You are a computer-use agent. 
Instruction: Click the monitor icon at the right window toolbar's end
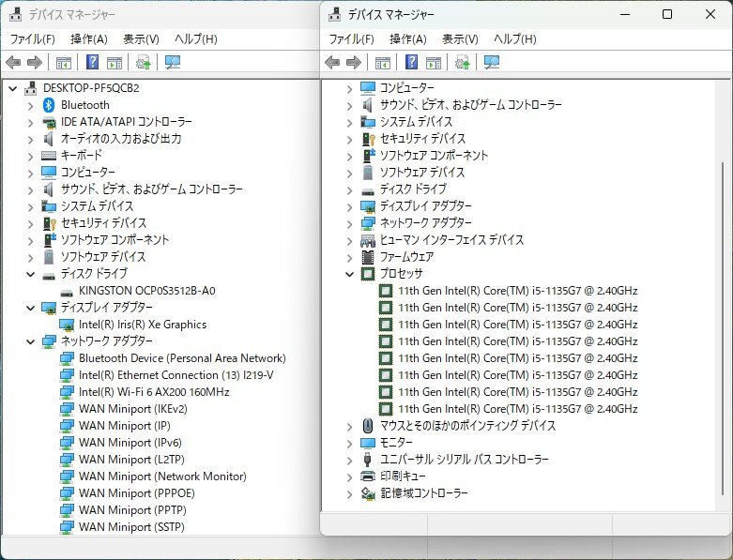(x=492, y=63)
